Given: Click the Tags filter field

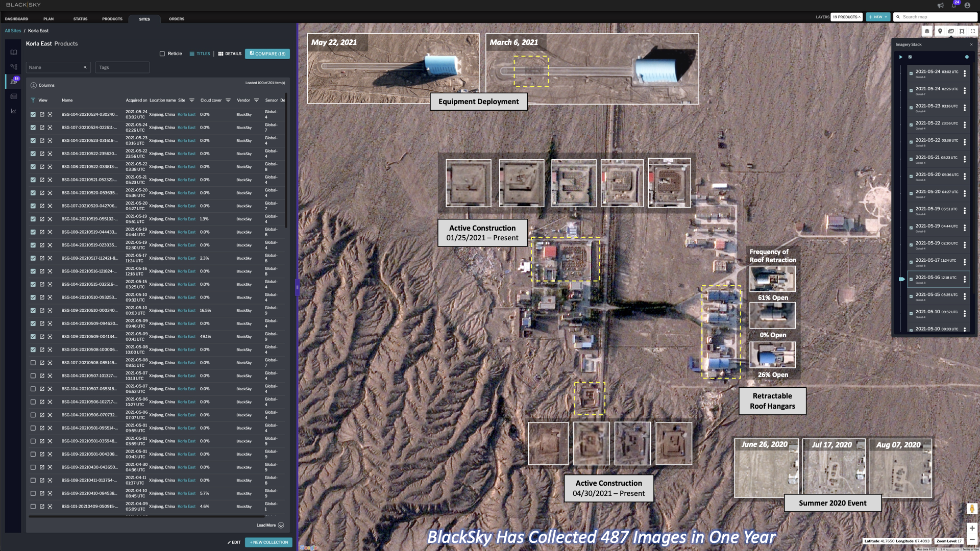Looking at the screenshot, I should coord(122,67).
